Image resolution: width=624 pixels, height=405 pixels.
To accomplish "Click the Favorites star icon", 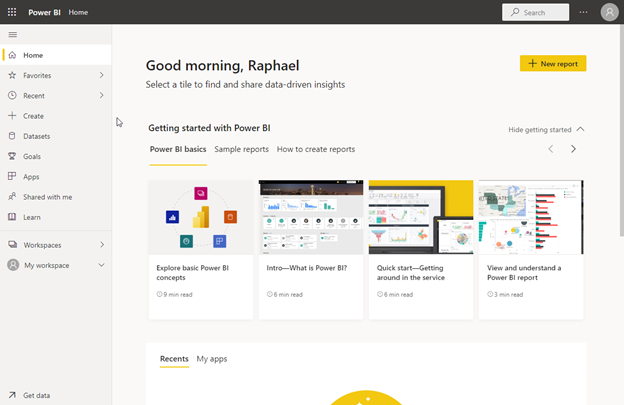I will tap(12, 75).
